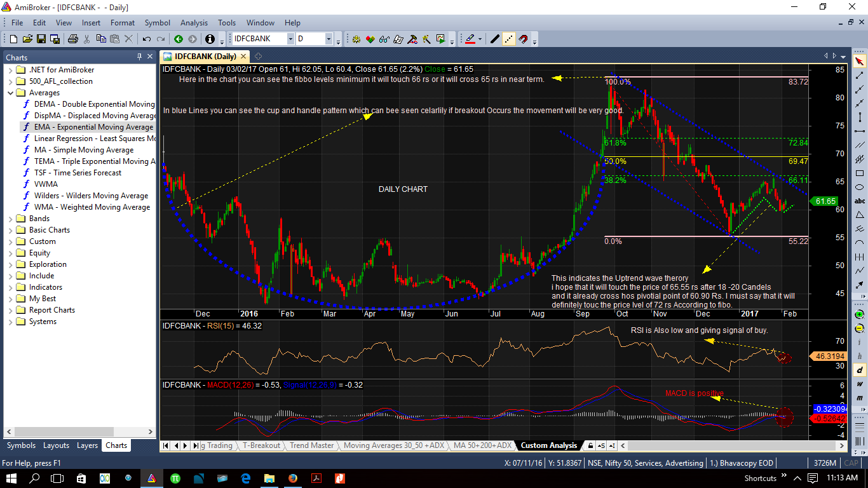868x488 pixels.
Task: Click the line color swatch pencil
Action: (x=470, y=39)
